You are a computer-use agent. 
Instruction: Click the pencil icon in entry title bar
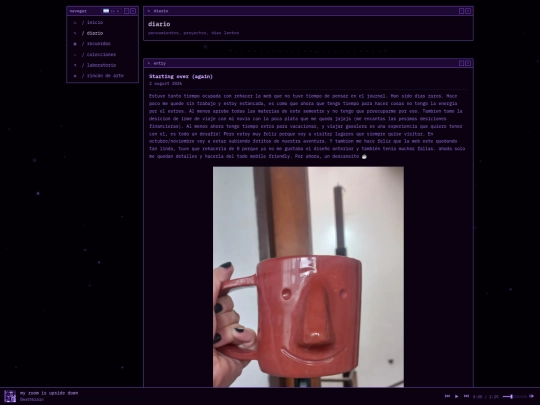pos(149,63)
